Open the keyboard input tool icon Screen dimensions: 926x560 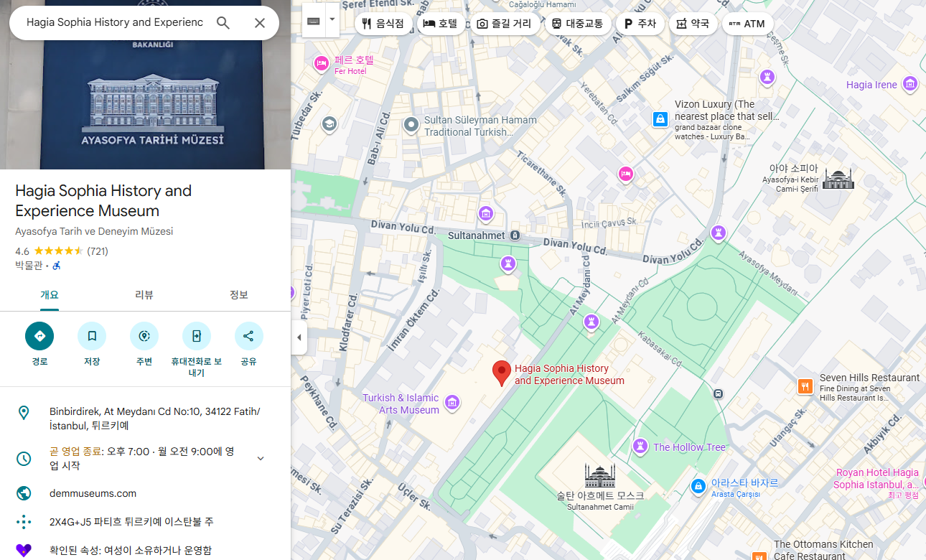pos(314,21)
